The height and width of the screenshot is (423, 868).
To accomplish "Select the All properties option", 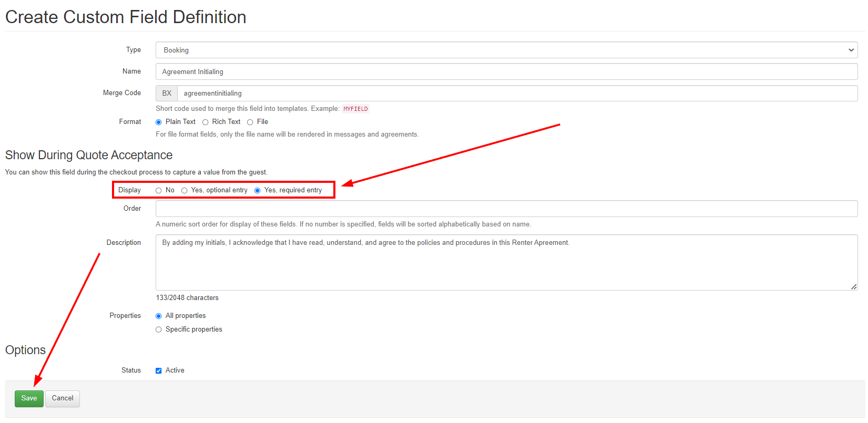I will [159, 316].
